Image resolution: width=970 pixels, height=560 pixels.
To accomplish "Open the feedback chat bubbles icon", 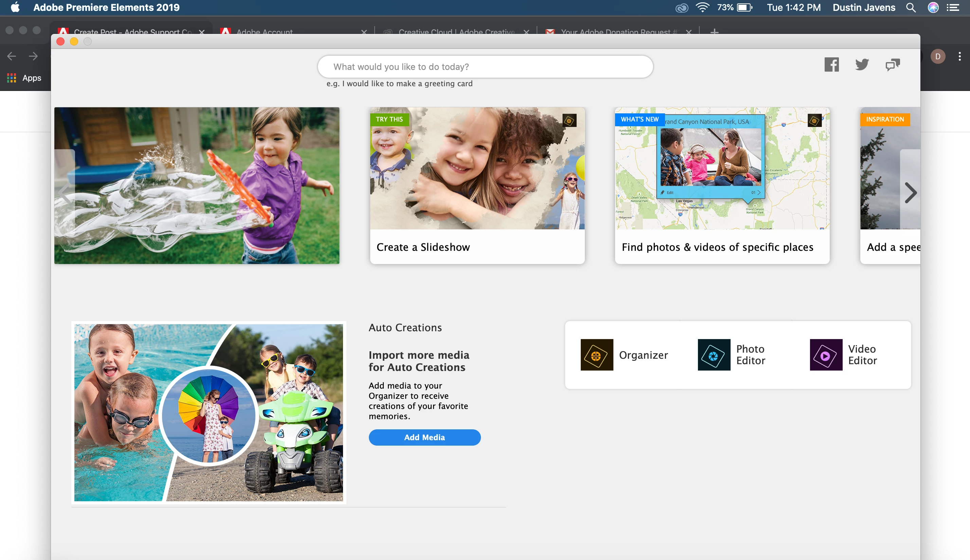I will click(892, 64).
